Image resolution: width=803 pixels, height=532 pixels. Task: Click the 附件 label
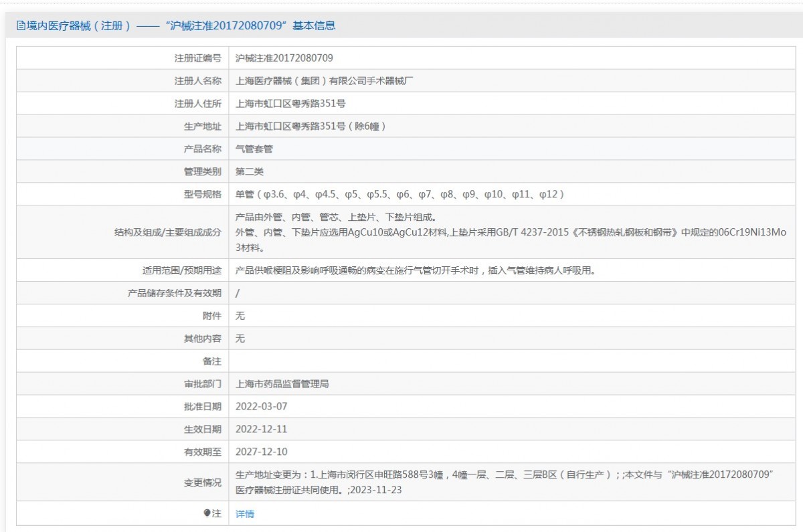pos(212,316)
